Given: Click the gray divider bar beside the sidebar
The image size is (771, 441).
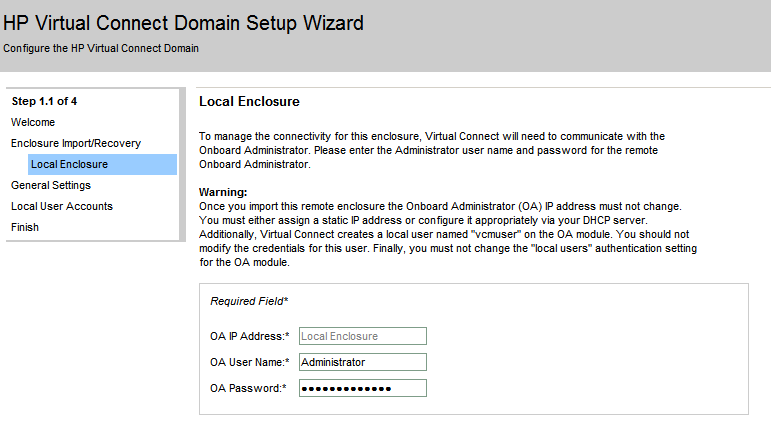Looking at the screenshot, I should [182, 170].
